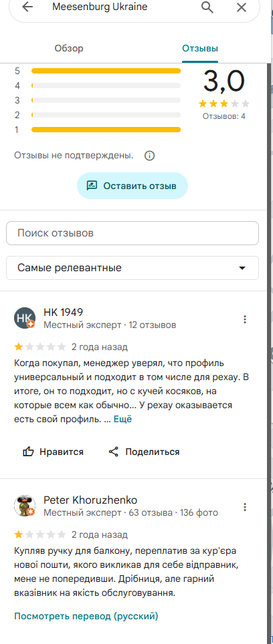Expand the Самые релевантные sort dropdown
Viewport: 273px width, 644px height.
pyautogui.click(x=132, y=268)
